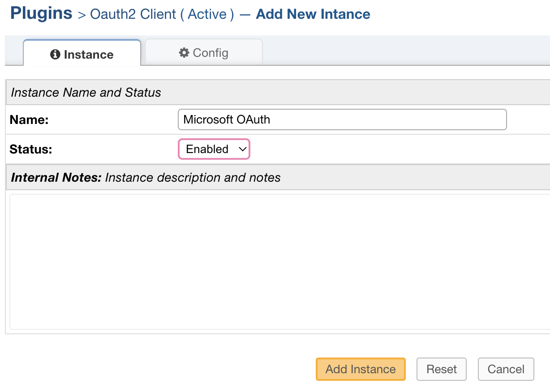Screen dimensions: 550x392
Task: Cancel the new instance creation
Action: (x=506, y=369)
